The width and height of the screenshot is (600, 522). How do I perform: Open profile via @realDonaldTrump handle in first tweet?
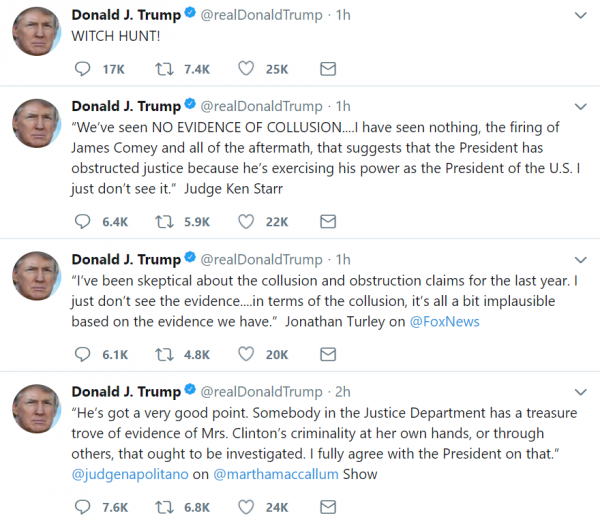pos(261,15)
